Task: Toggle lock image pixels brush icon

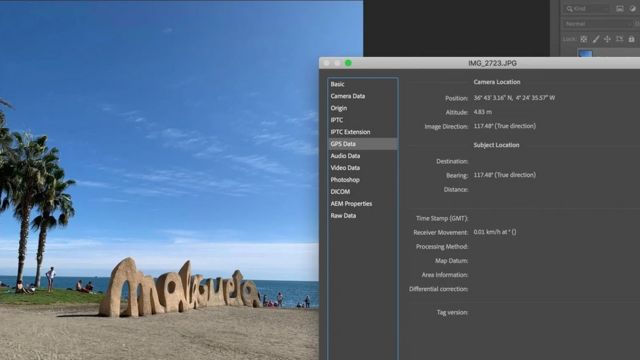Action: (x=596, y=39)
